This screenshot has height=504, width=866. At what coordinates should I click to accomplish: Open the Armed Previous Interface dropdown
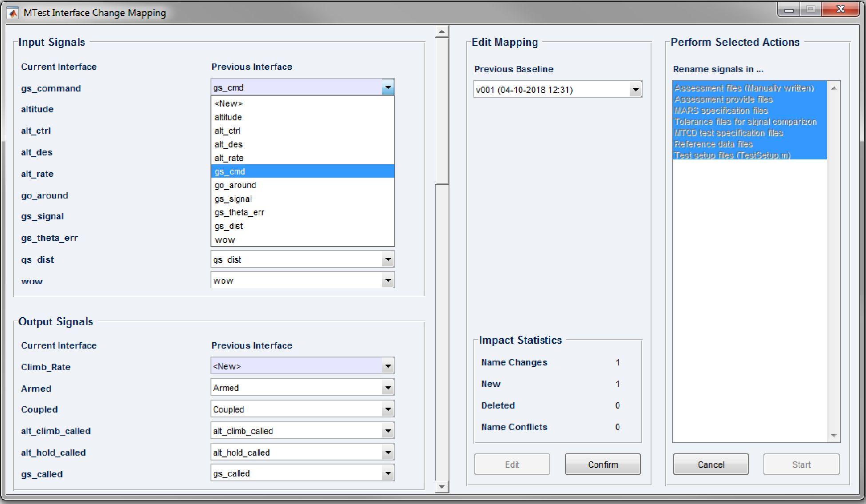[388, 387]
